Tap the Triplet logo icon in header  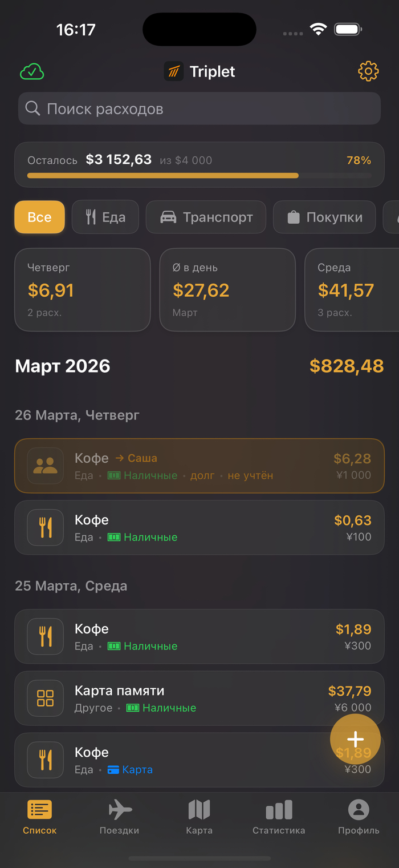click(174, 71)
